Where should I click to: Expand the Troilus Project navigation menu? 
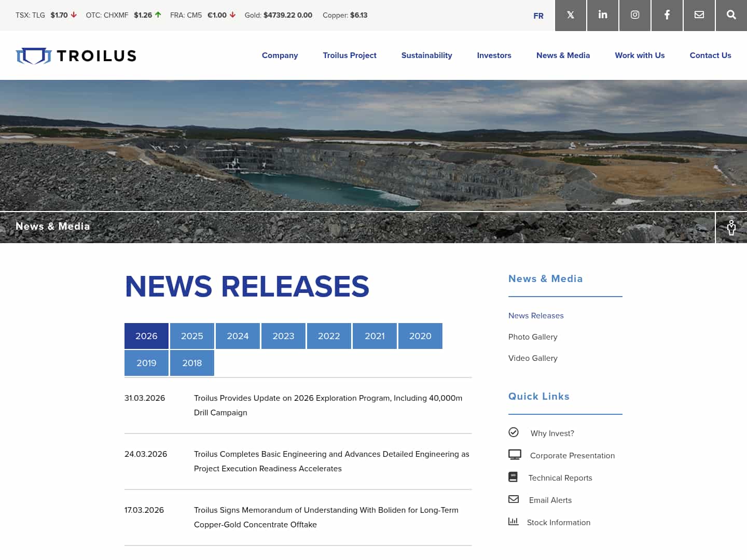pyautogui.click(x=350, y=55)
